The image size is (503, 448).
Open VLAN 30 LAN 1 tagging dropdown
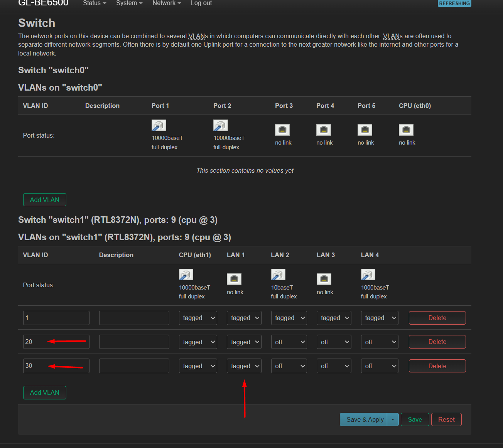244,366
